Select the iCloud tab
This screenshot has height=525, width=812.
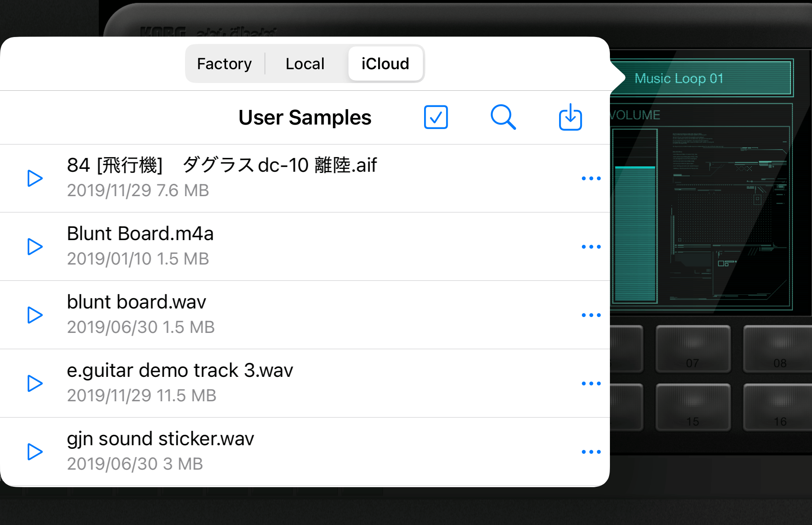coord(385,64)
